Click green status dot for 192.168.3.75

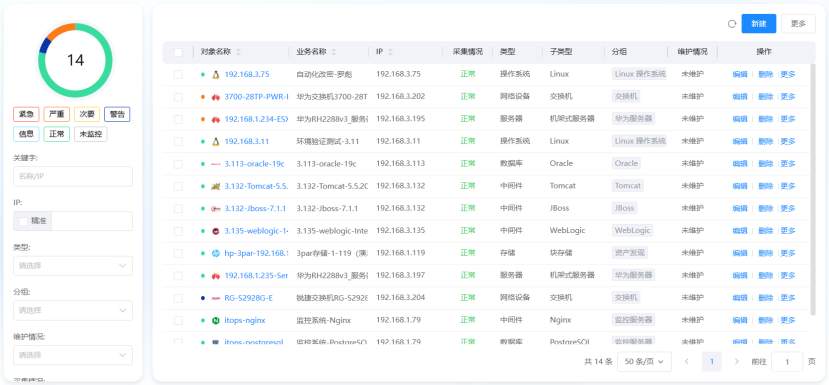203,75
